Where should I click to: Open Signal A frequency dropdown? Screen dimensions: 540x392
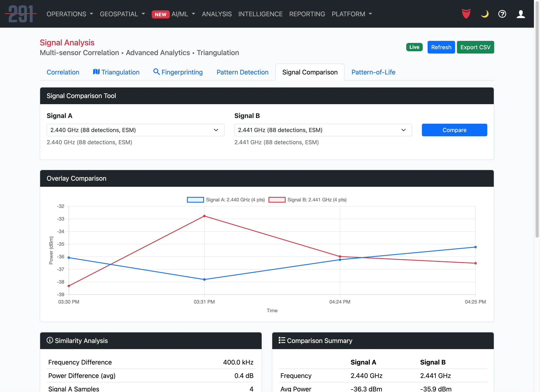click(135, 130)
